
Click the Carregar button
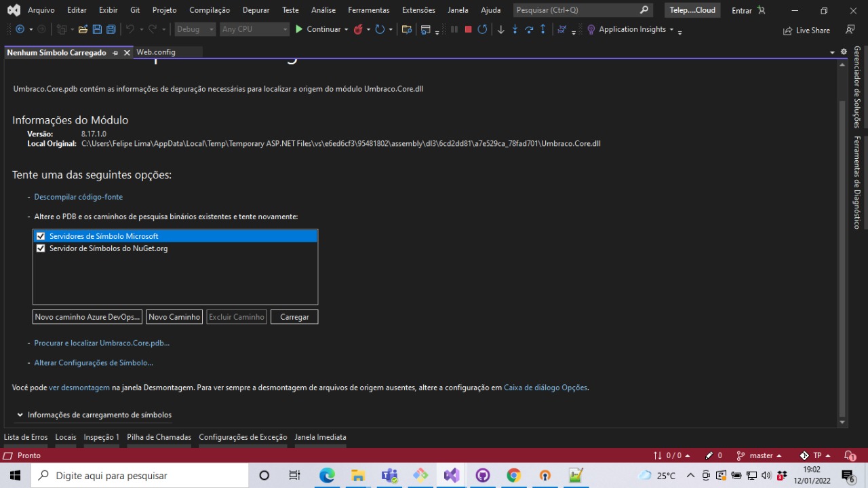(294, 317)
